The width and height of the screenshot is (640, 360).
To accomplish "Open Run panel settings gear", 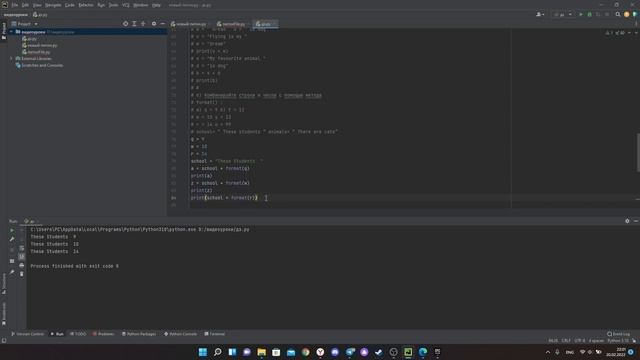I will click(627, 221).
